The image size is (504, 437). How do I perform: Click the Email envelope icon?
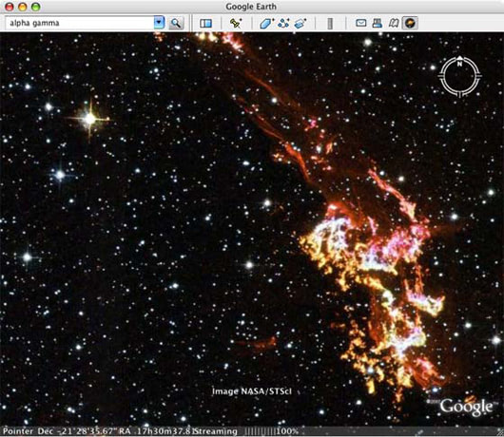(361, 23)
